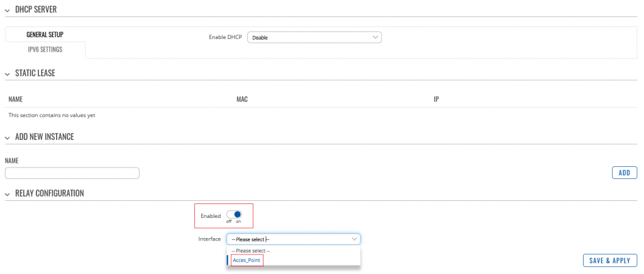This screenshot has width=644, height=274.
Task: Toggle the relay Enabled switch
Action: (233, 214)
